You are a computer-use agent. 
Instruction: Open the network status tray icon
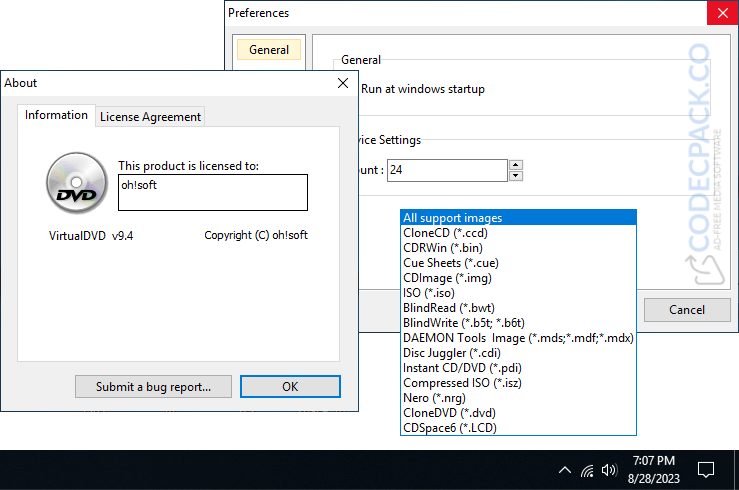click(587, 470)
